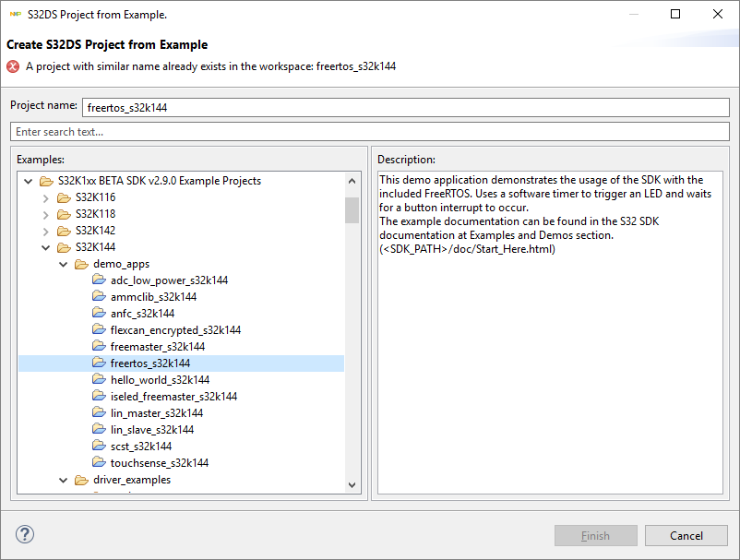Image resolution: width=740 pixels, height=560 pixels.
Task: Select the S32K1xx BETA SDK v2.9.0 label
Action: [x=160, y=181]
